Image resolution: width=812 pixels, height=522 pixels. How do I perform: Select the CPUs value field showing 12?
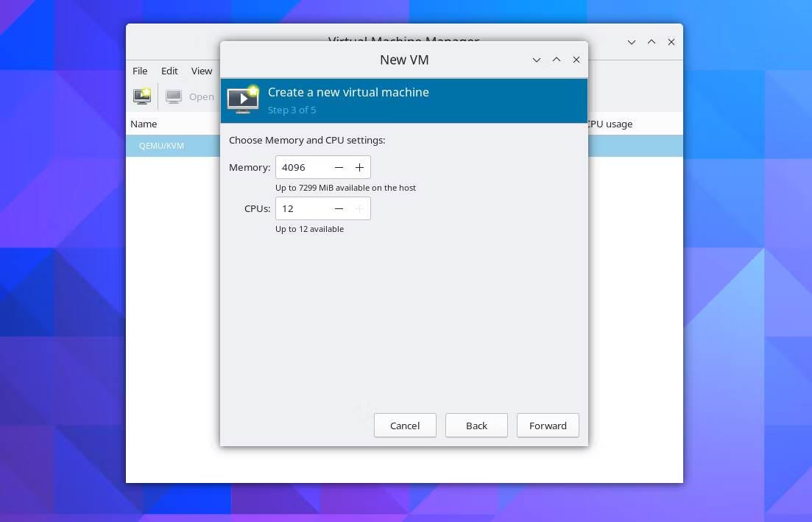[302, 208]
